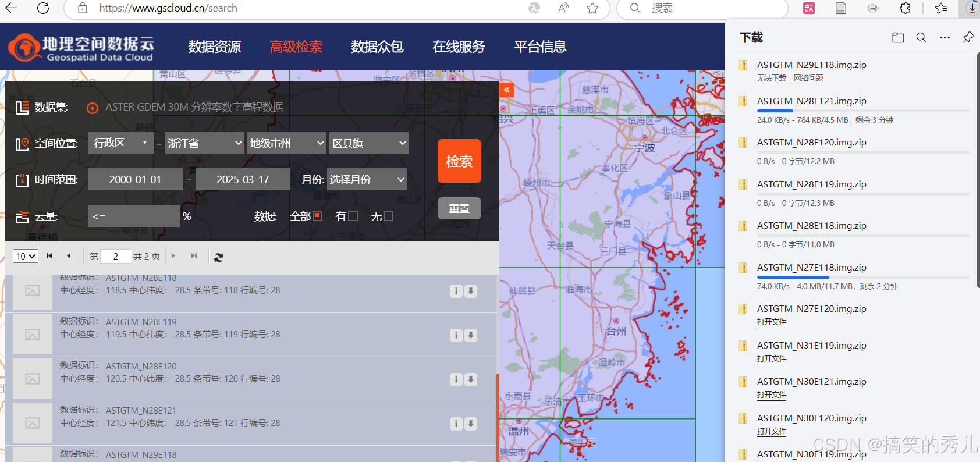The width and height of the screenshot is (980, 462).
Task: Open downloads folder icon in the downloads panel
Action: (898, 37)
